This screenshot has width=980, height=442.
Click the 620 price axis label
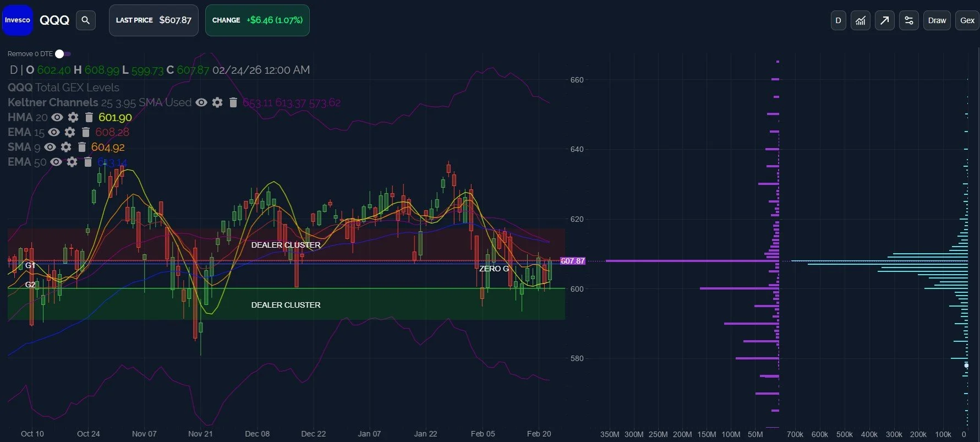(x=577, y=219)
